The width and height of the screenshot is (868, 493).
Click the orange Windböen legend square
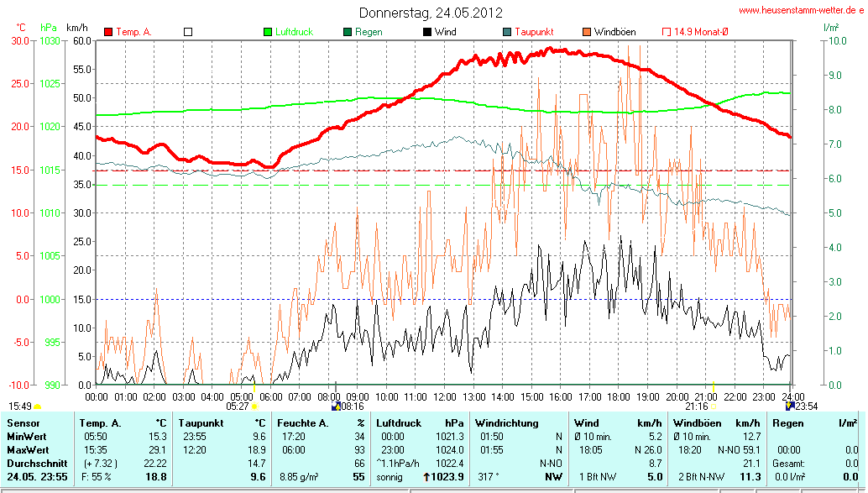click(x=586, y=32)
